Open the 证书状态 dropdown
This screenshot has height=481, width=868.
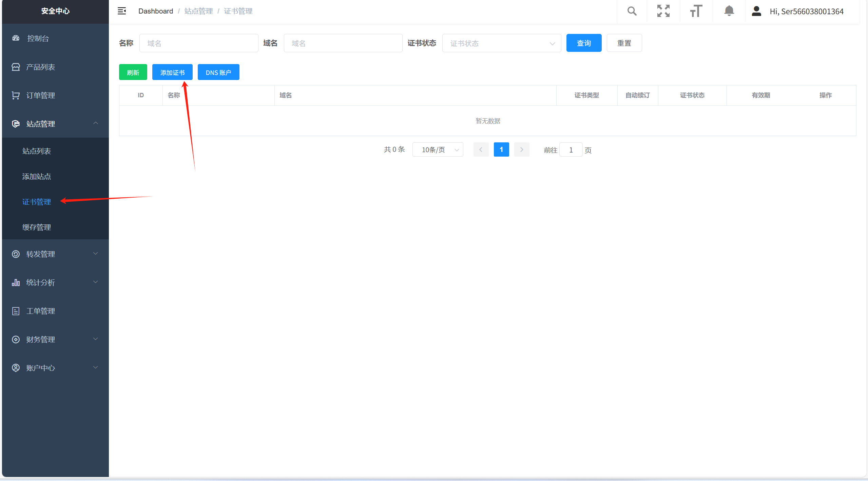(x=502, y=43)
